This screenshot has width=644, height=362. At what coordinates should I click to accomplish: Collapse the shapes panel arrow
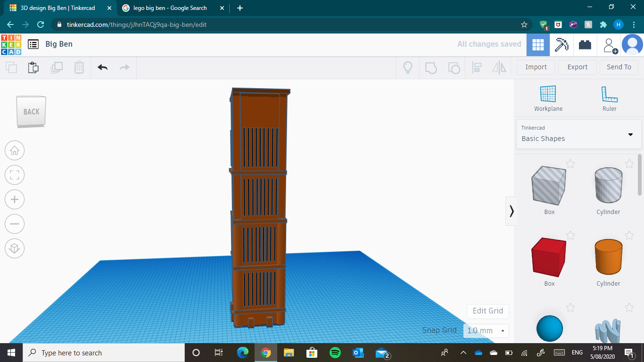click(512, 211)
